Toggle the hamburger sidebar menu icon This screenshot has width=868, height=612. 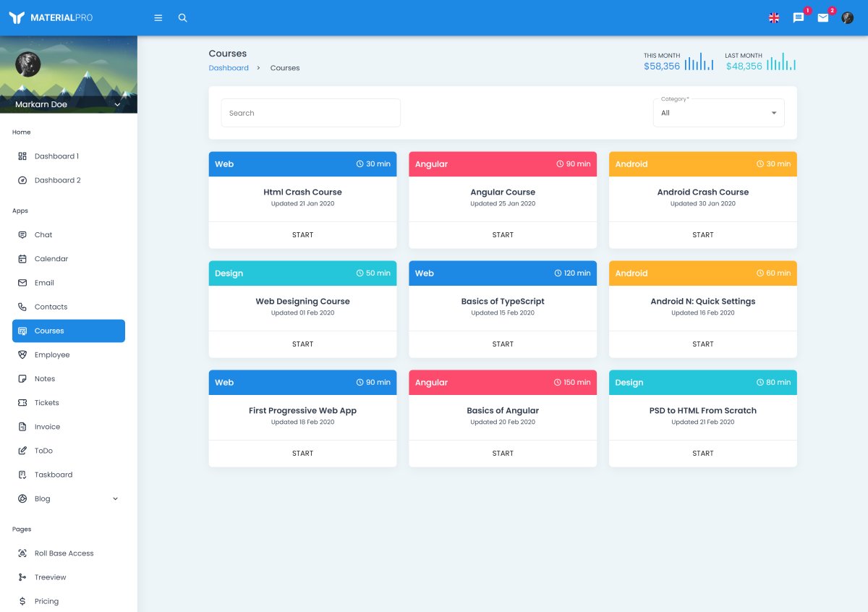pyautogui.click(x=158, y=18)
